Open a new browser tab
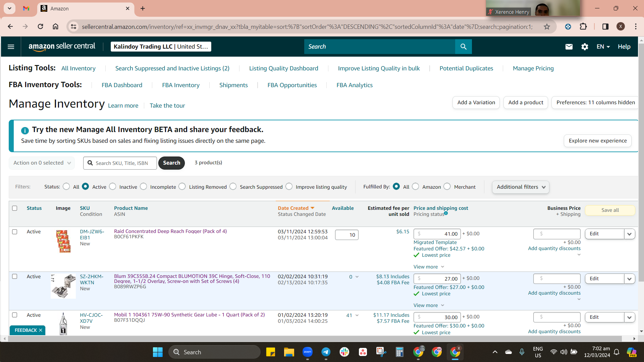The width and height of the screenshot is (644, 362). [143, 8]
